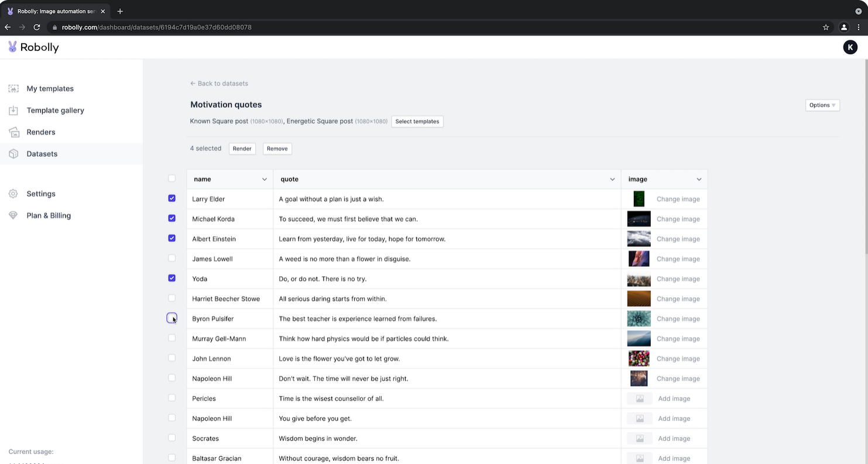
Task: Open Settings using the gear icon
Action: pos(13,194)
